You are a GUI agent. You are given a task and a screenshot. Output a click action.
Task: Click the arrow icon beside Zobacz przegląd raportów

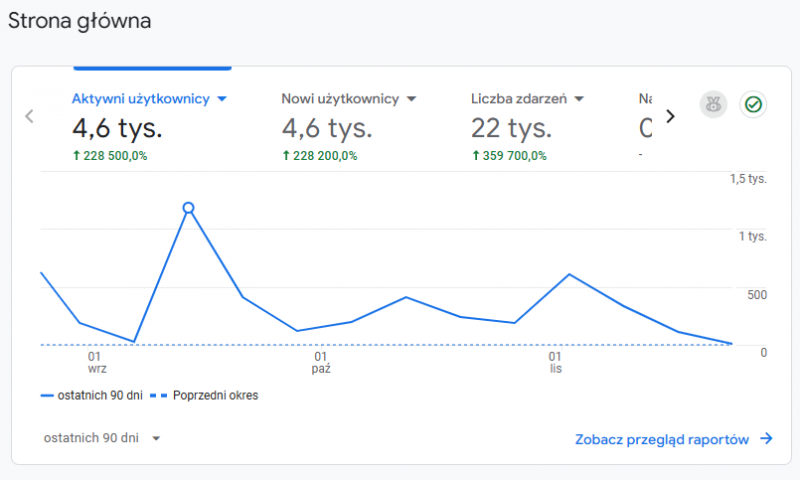pos(766,439)
